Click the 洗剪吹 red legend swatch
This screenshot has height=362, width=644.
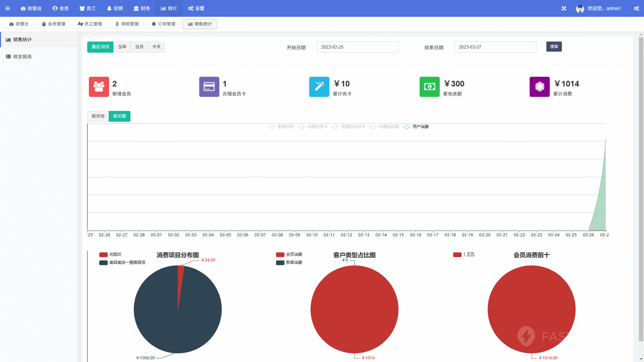(103, 255)
